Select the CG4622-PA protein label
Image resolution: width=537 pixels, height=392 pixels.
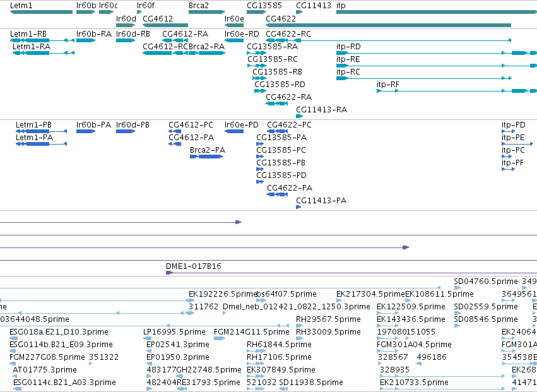coord(290,187)
